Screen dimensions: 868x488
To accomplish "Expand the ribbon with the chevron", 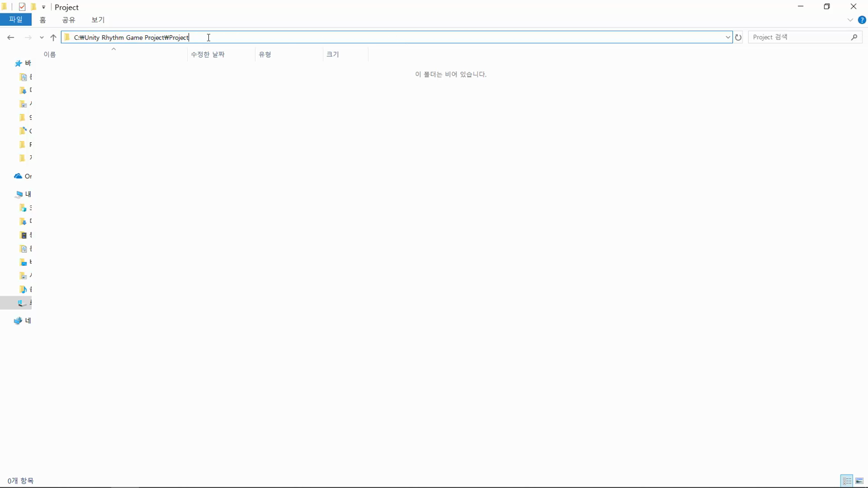I will (x=850, y=20).
